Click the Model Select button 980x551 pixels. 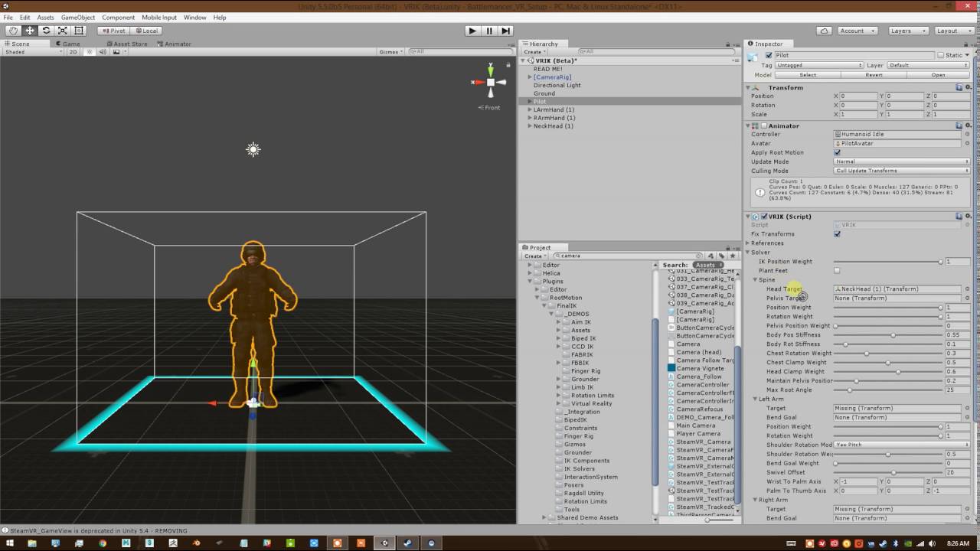tap(808, 75)
